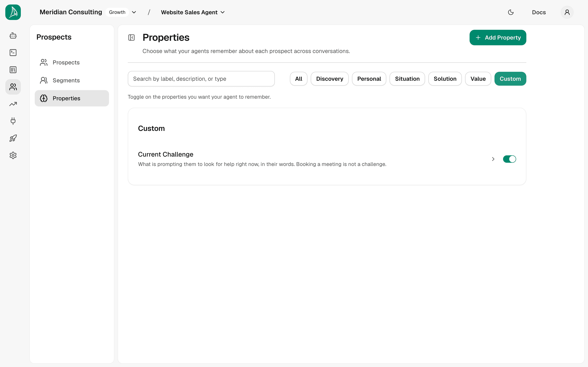588x367 pixels.
Task: Open the library books icon in sidebar
Action: coord(13,70)
